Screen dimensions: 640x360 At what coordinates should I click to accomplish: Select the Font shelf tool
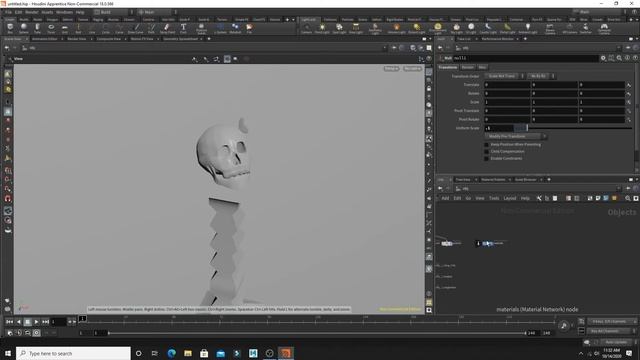pos(183,28)
